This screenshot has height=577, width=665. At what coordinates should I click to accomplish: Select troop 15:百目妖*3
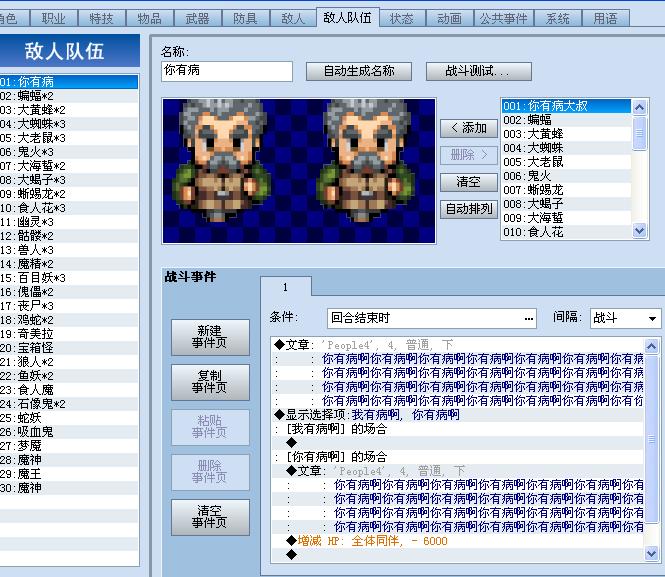(x=69, y=278)
